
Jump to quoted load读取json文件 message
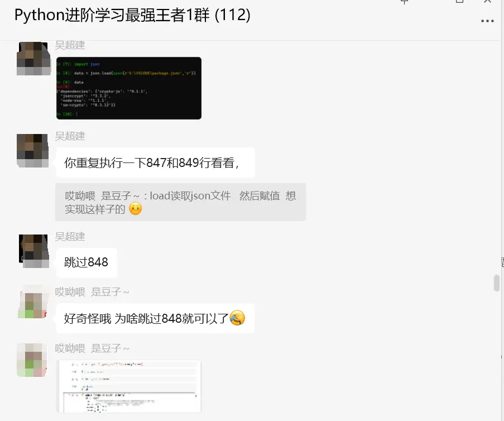point(180,202)
